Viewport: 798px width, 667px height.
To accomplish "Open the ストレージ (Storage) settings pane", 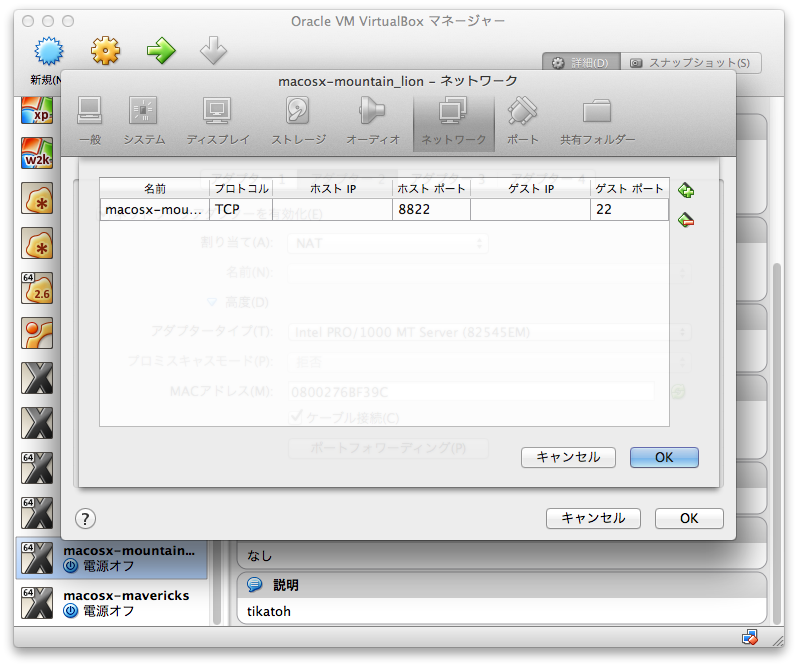I will click(x=297, y=121).
